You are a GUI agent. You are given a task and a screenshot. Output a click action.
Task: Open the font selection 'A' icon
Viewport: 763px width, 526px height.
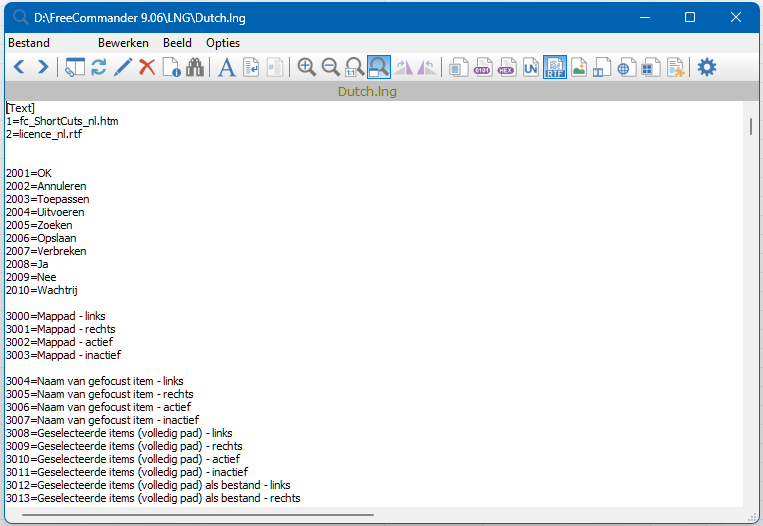(x=227, y=67)
